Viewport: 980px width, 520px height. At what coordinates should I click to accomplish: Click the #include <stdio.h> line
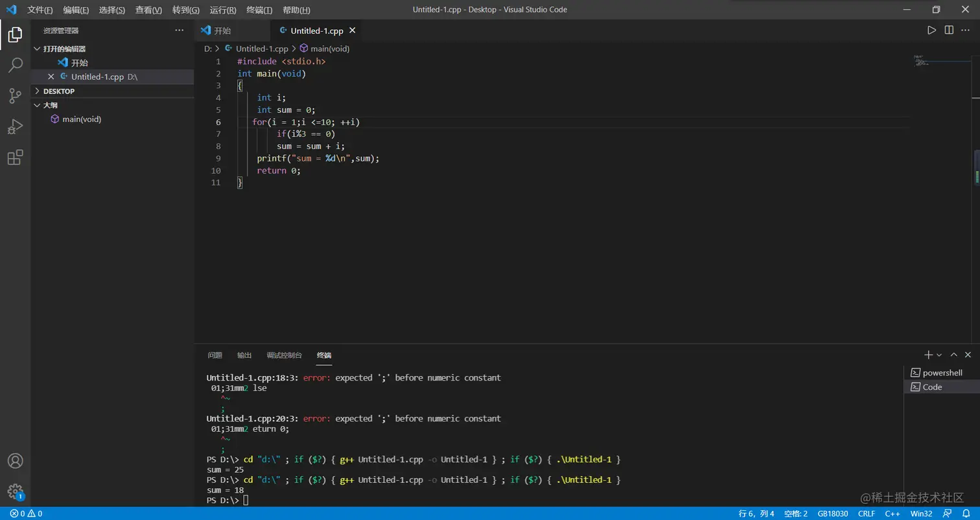click(281, 61)
